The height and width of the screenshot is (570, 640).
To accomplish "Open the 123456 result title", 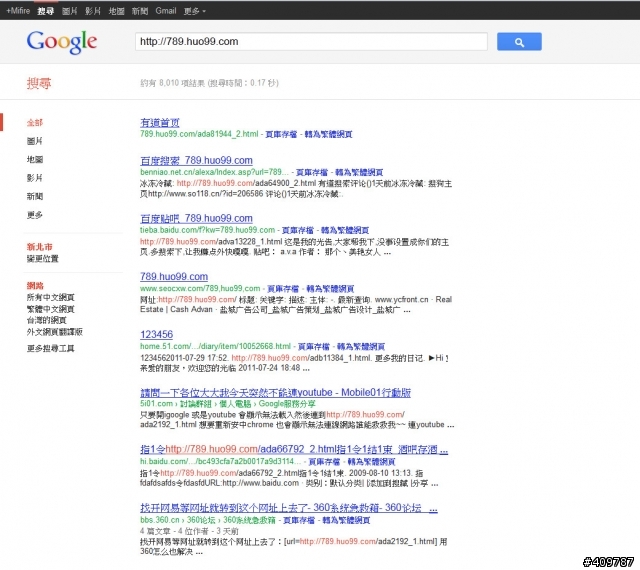I will (x=156, y=334).
